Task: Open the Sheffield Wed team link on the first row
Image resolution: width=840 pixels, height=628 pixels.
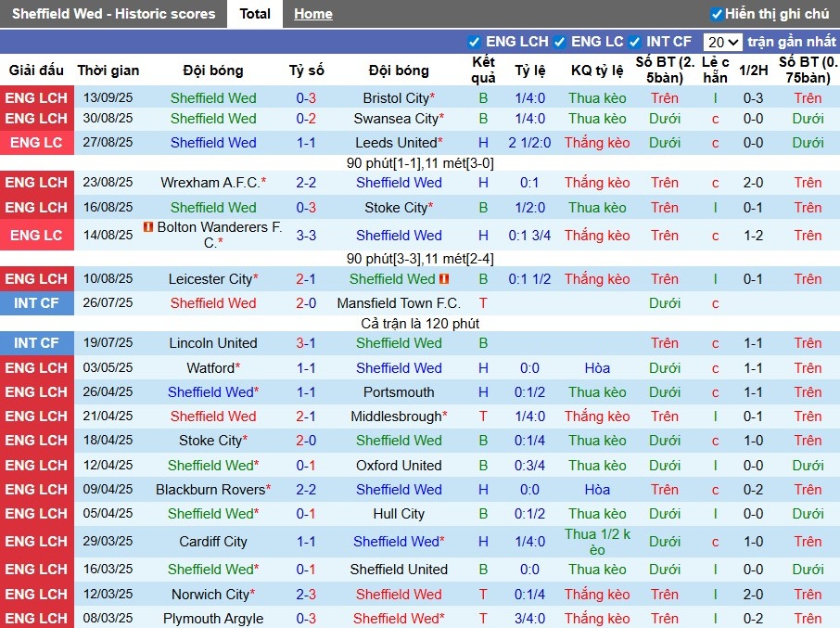Action: (213, 97)
